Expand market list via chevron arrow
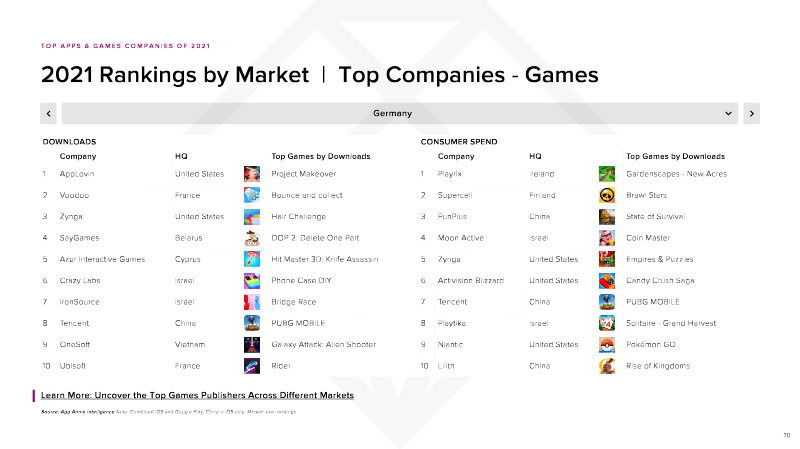 (x=728, y=113)
